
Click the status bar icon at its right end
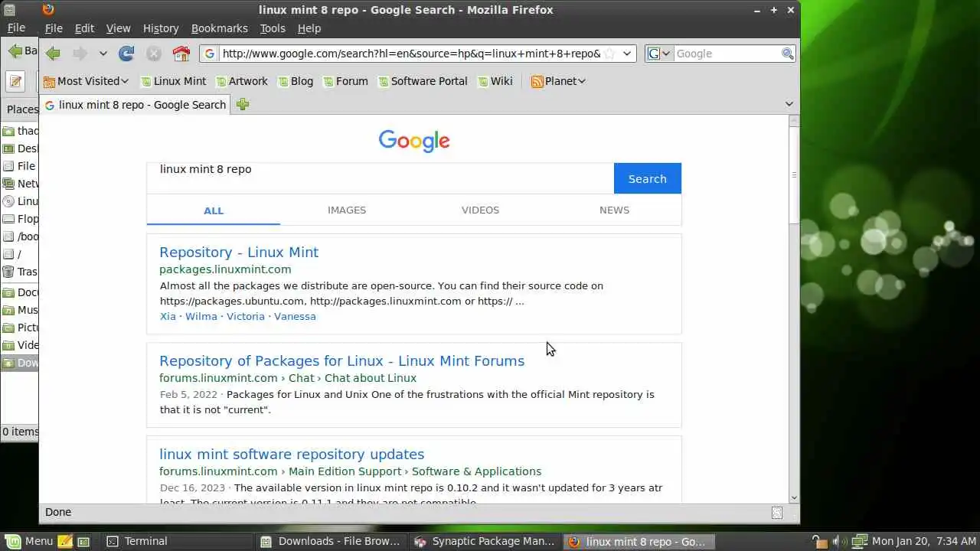point(777,513)
